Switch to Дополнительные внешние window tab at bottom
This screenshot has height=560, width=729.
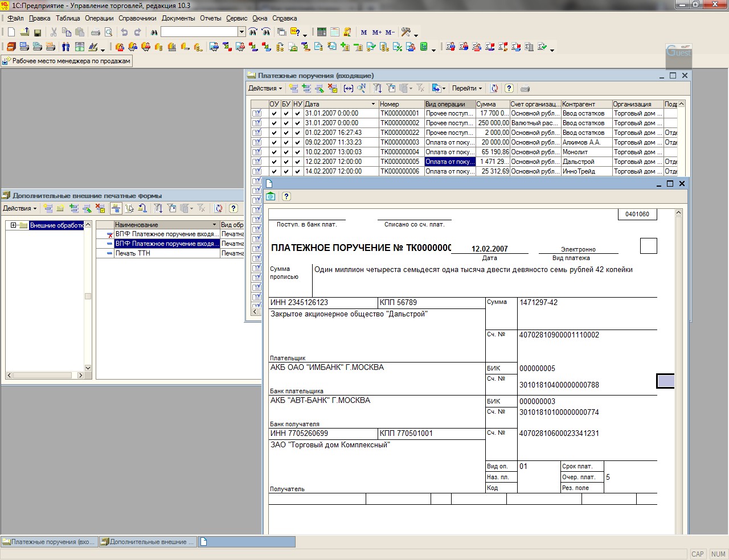(148, 542)
